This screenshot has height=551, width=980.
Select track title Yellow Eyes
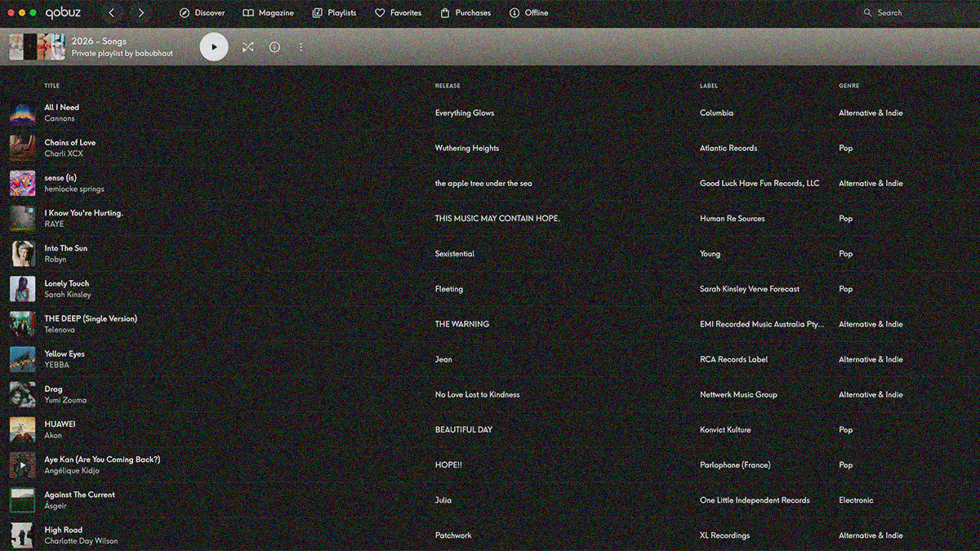65,354
